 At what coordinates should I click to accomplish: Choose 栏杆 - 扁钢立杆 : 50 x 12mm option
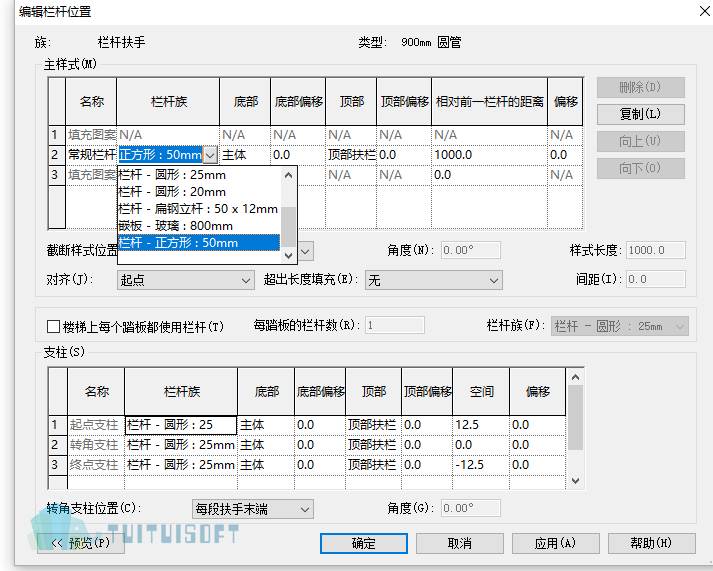pos(199,209)
